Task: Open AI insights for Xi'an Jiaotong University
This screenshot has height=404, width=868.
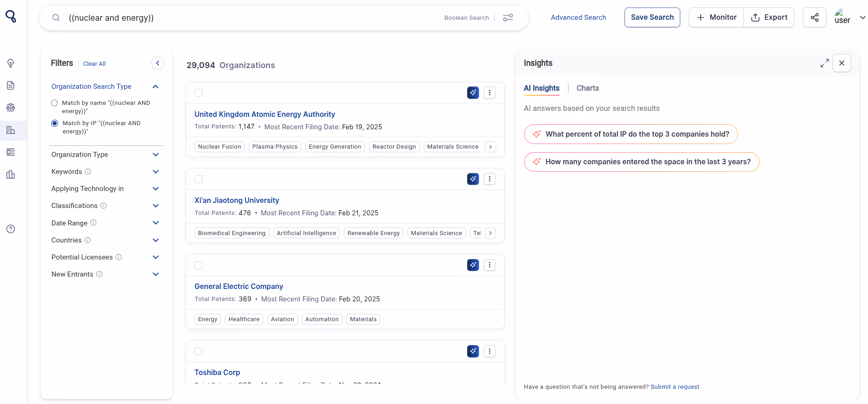Action: (x=473, y=179)
